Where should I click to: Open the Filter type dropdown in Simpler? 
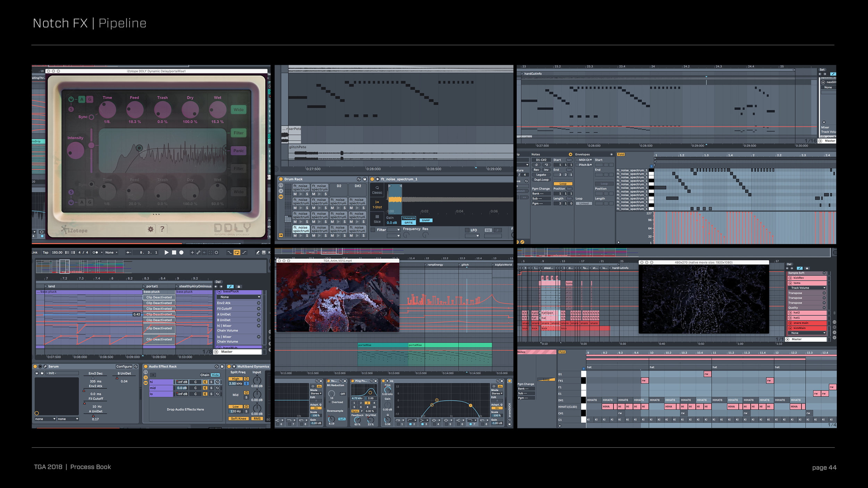click(393, 230)
